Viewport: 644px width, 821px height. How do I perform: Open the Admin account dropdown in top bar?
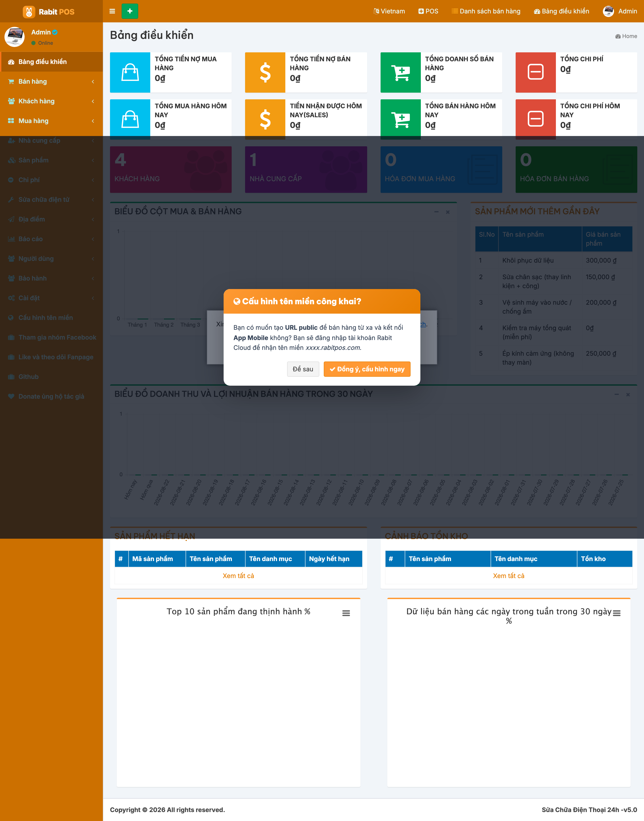(x=620, y=11)
